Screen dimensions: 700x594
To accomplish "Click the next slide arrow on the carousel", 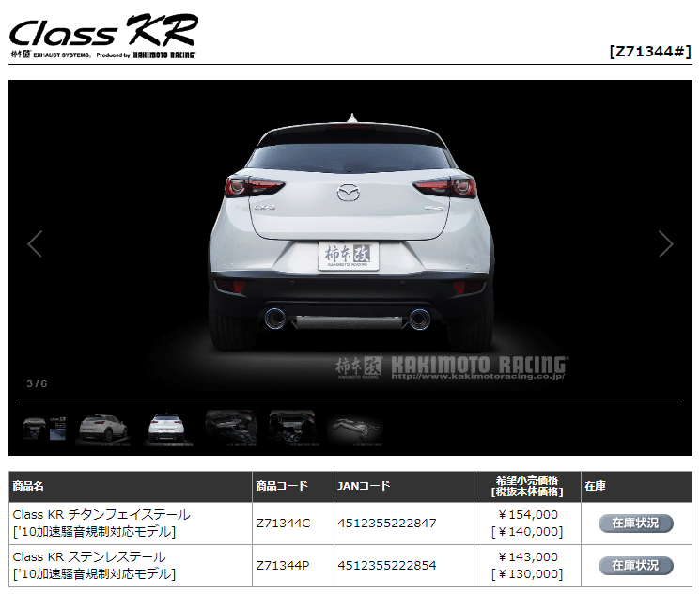I will [665, 243].
